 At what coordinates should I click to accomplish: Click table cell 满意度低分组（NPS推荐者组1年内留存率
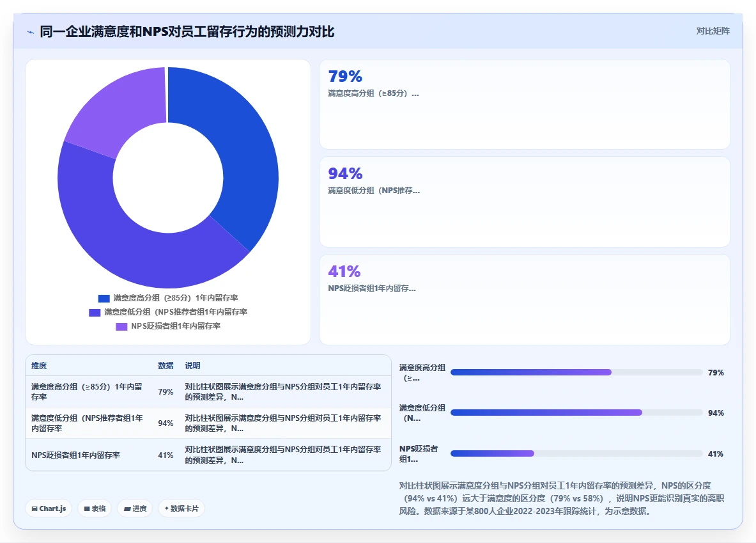pyautogui.click(x=88, y=423)
